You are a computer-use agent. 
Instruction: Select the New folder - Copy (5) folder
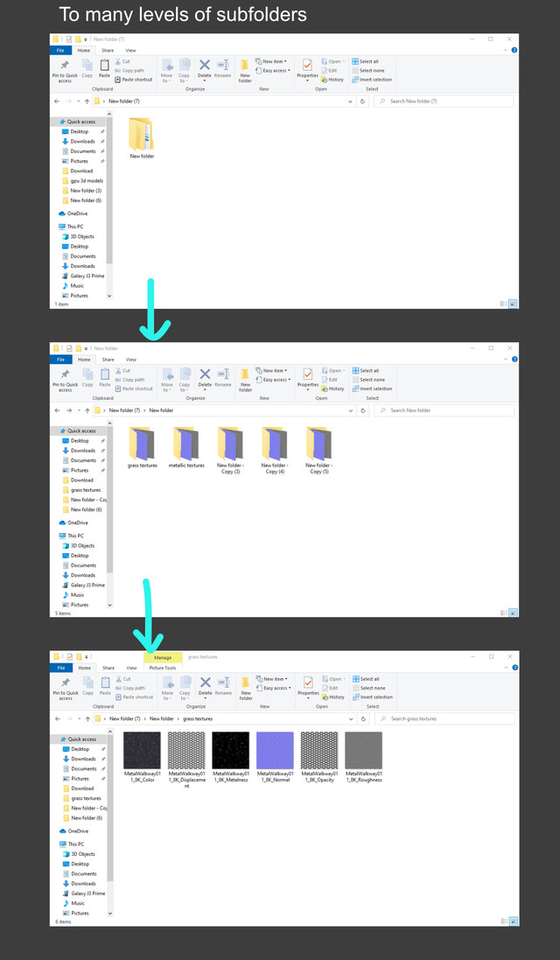point(318,451)
